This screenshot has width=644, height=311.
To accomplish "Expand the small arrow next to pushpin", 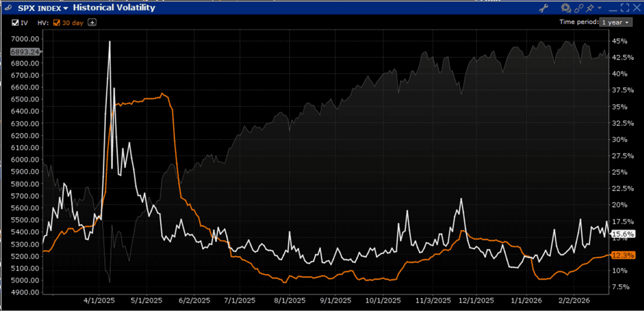I will [600, 8].
